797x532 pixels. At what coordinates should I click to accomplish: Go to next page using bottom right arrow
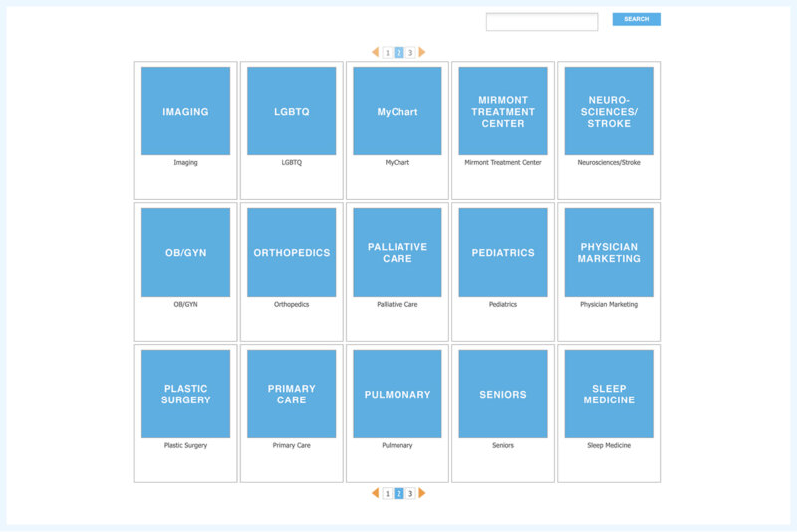(421, 493)
